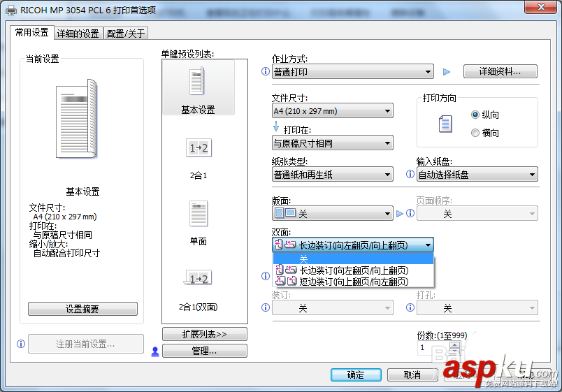Click the portrait page orientation icon
562x392 pixels.
pos(445,124)
